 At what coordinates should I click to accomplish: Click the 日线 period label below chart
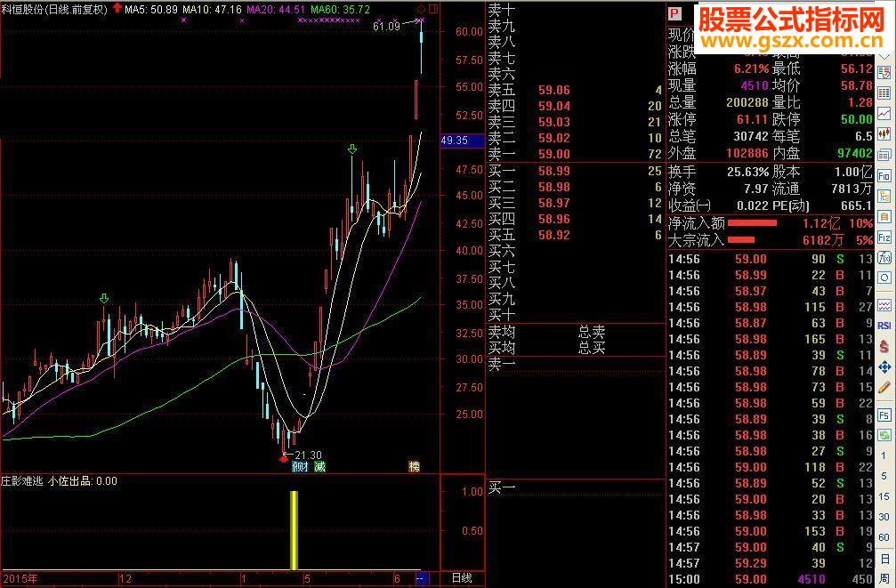pyautogui.click(x=462, y=578)
